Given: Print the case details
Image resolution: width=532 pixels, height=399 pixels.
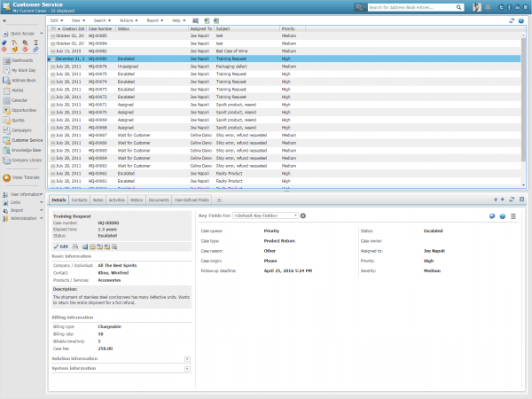Looking at the screenshot, I should [x=75, y=246].
